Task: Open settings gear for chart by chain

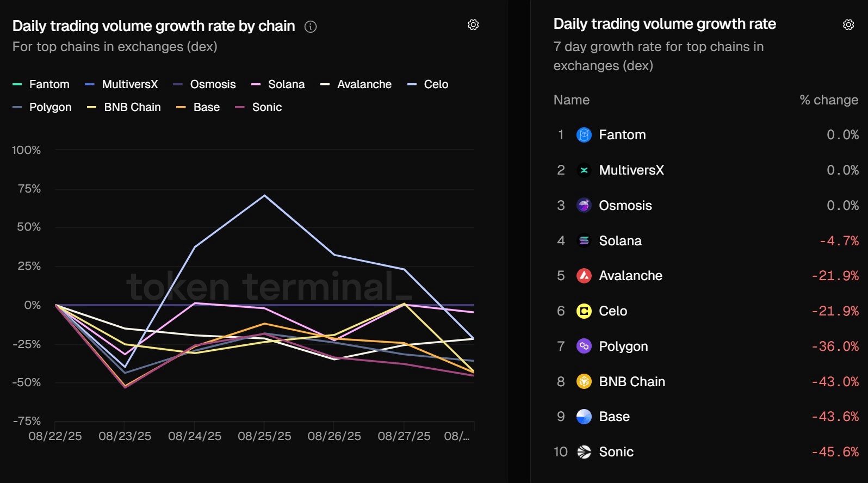Action: [x=473, y=24]
